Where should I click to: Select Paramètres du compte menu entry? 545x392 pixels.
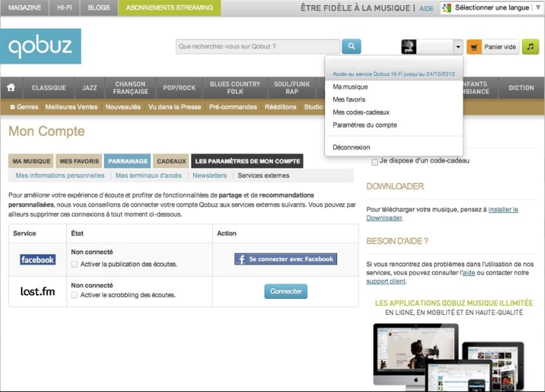(x=364, y=125)
